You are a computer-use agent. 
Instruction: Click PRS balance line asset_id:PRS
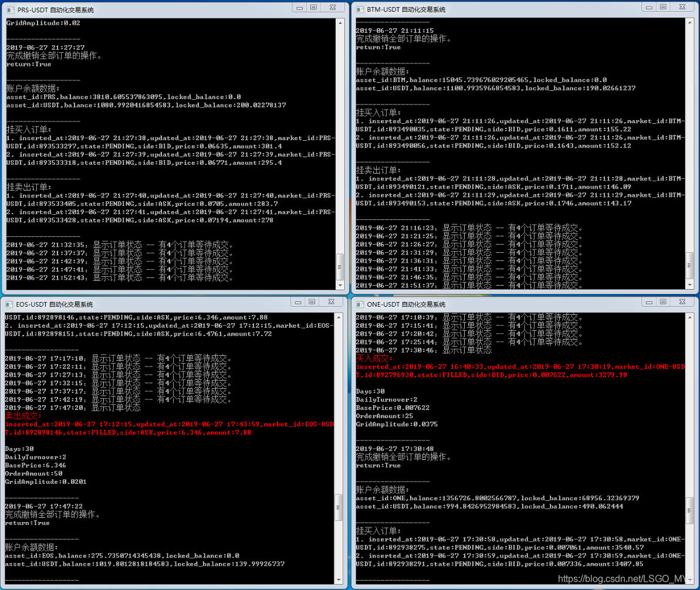124,97
